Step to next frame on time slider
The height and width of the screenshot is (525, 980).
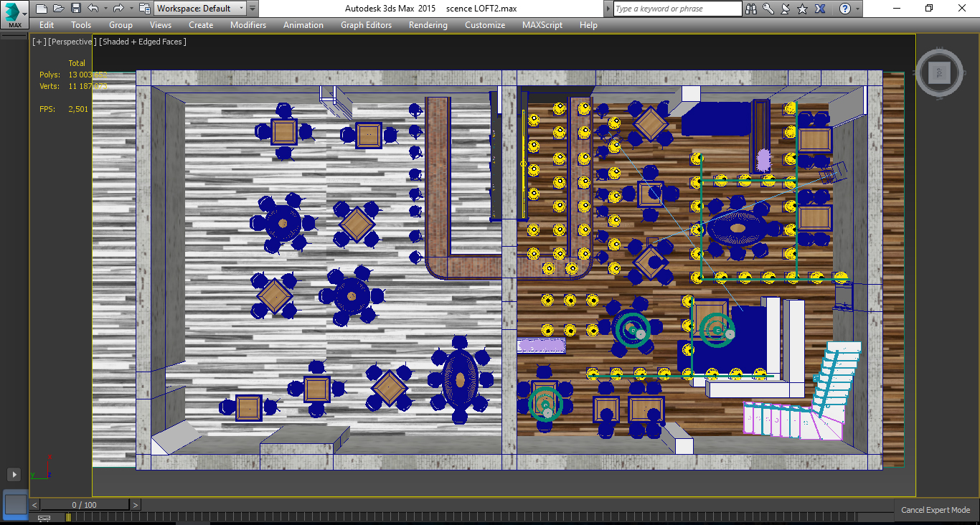tap(136, 505)
